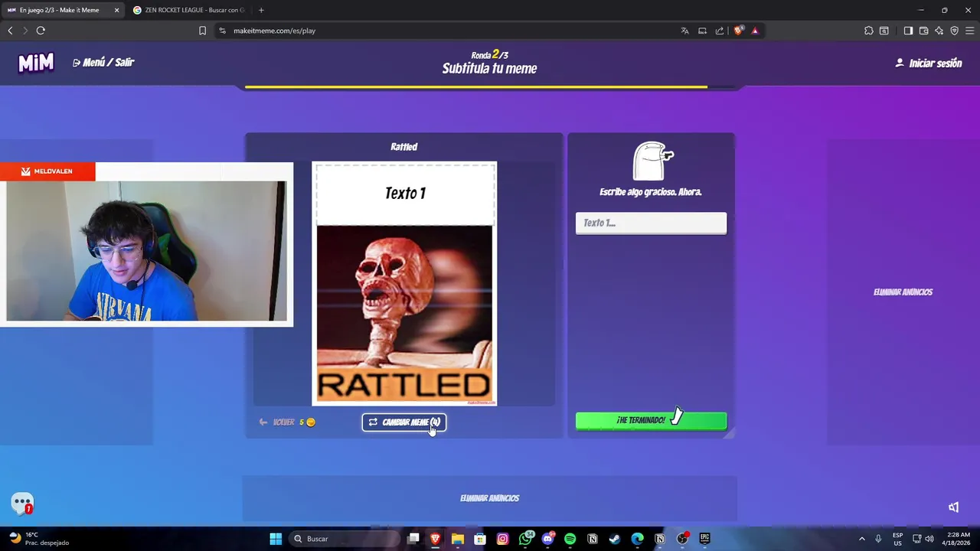Viewport: 980px width, 551px height.
Task: Open the Brave taskbar icon
Action: click(436, 539)
